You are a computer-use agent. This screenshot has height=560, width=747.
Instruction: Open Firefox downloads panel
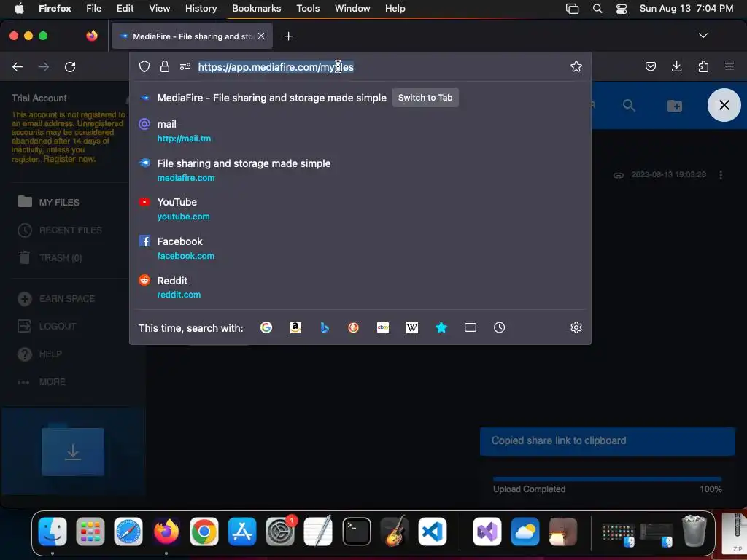(x=676, y=66)
